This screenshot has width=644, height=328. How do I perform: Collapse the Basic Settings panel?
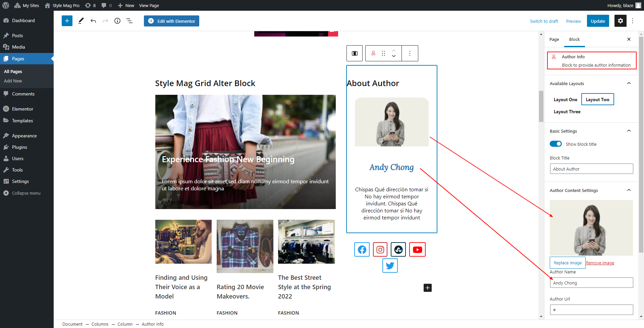pos(629,131)
